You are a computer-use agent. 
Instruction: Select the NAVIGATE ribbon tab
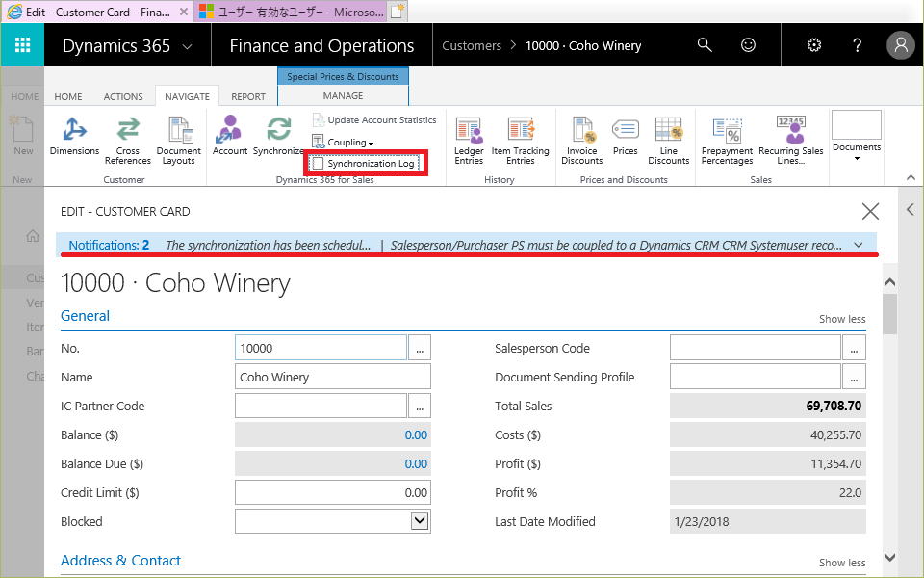point(188,96)
